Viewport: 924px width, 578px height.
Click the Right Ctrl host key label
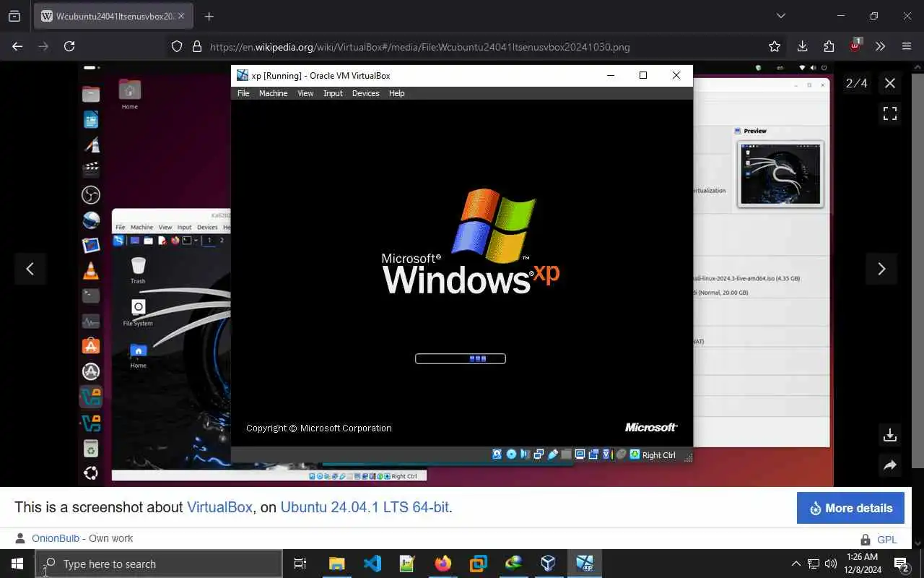tap(658, 455)
